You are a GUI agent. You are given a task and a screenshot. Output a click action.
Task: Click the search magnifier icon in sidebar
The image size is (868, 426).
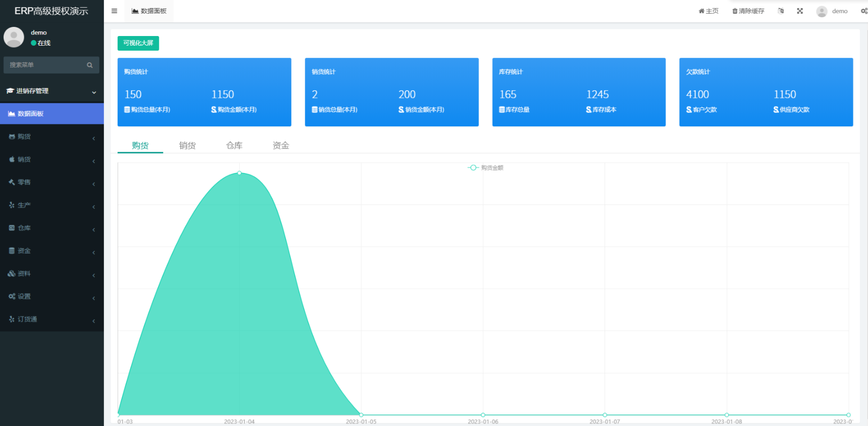point(90,65)
